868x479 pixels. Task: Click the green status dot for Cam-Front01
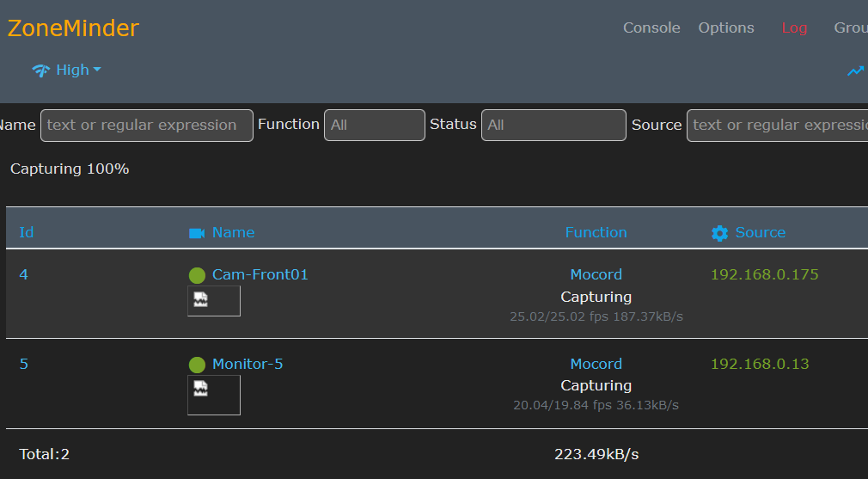pyautogui.click(x=197, y=275)
